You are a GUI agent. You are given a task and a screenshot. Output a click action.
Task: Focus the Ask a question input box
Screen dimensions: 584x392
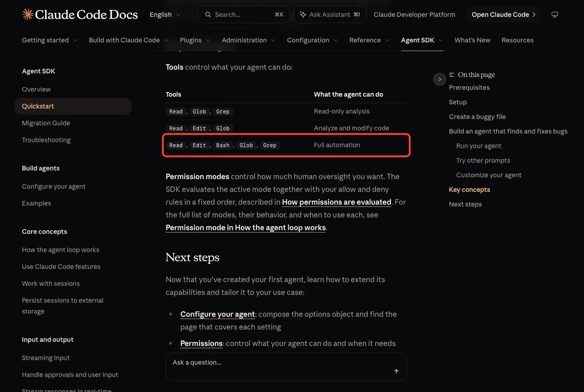coord(286,366)
